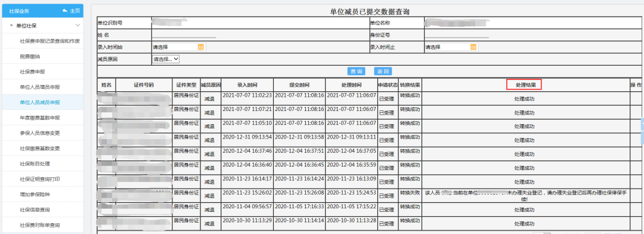The width and height of the screenshot is (644, 234).
Task: Click the 查询 button
Action: pos(357,71)
